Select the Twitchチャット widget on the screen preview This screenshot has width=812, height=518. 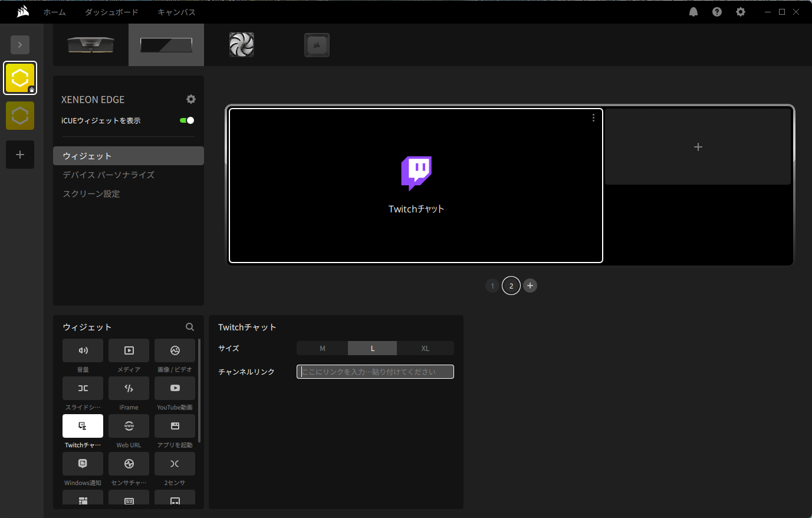coord(416,185)
